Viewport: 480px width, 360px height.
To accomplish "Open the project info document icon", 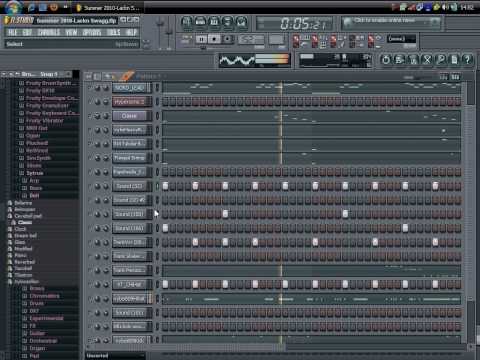I will click(454, 60).
